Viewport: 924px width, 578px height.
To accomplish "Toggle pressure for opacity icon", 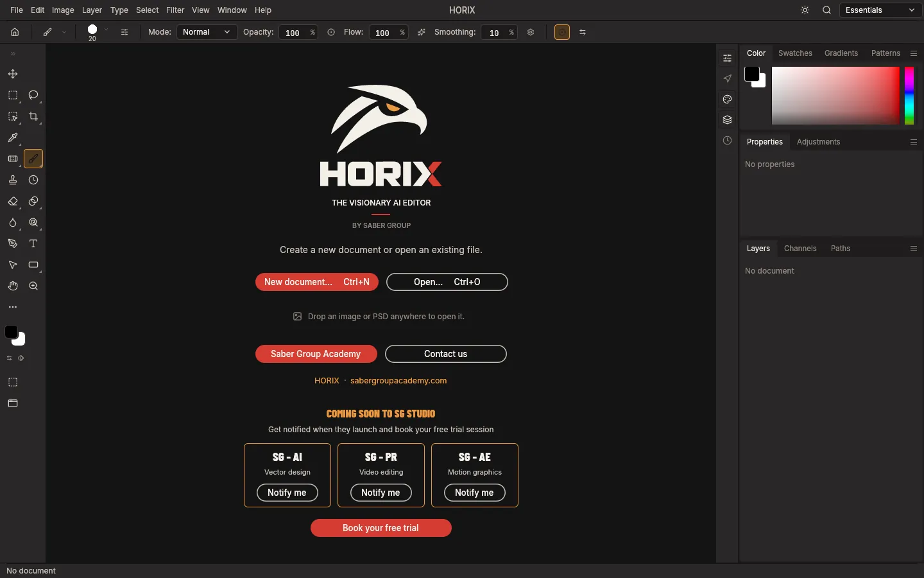I will 331,32.
